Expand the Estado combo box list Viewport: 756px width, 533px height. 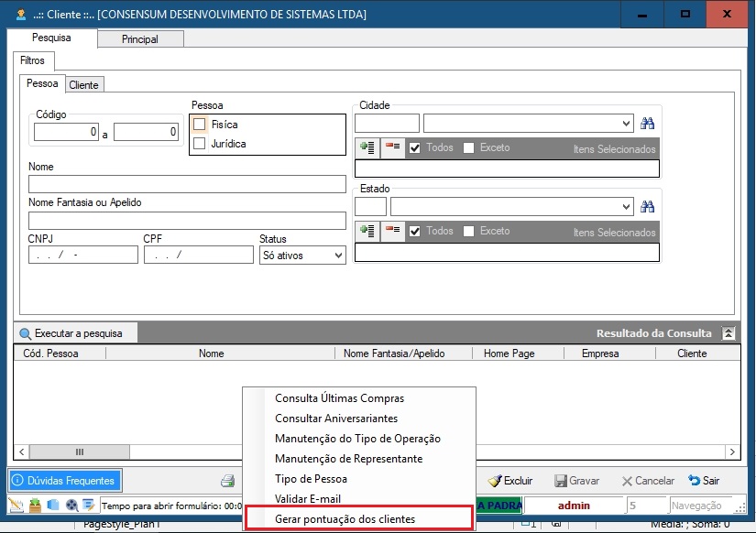[626, 207]
